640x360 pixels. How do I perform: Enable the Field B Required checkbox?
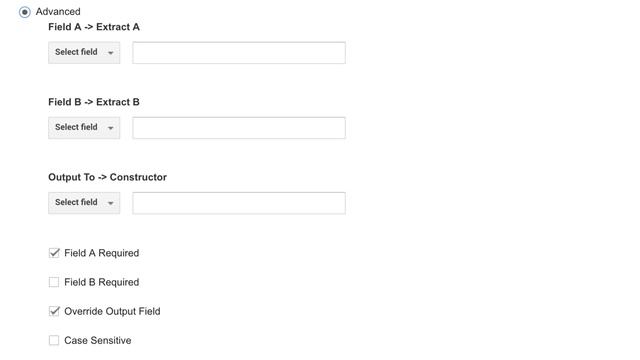tap(54, 282)
